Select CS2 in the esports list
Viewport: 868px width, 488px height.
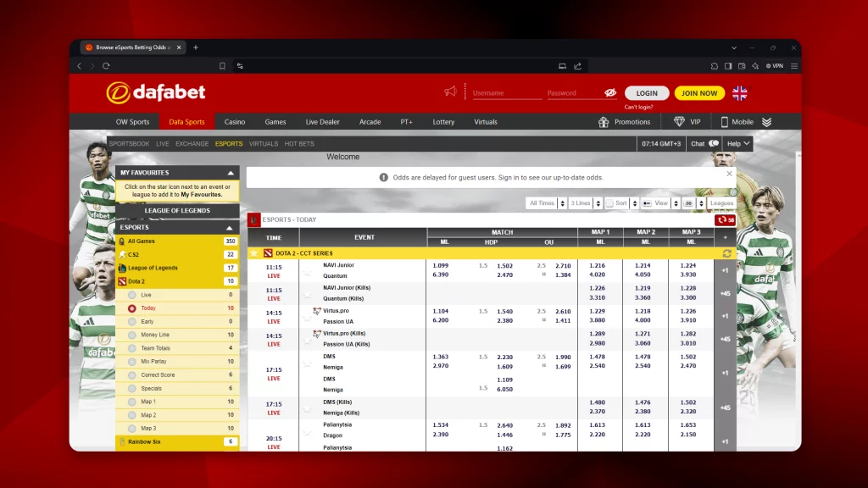177,254
